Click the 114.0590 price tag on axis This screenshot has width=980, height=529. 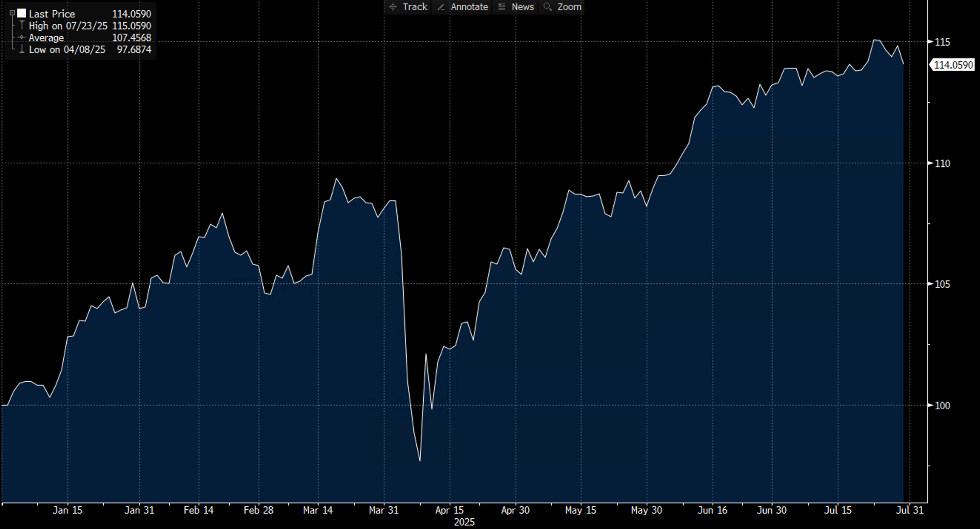click(953, 65)
